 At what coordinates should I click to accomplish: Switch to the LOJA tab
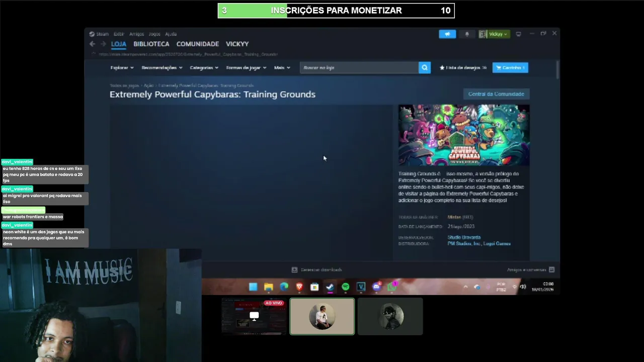119,44
